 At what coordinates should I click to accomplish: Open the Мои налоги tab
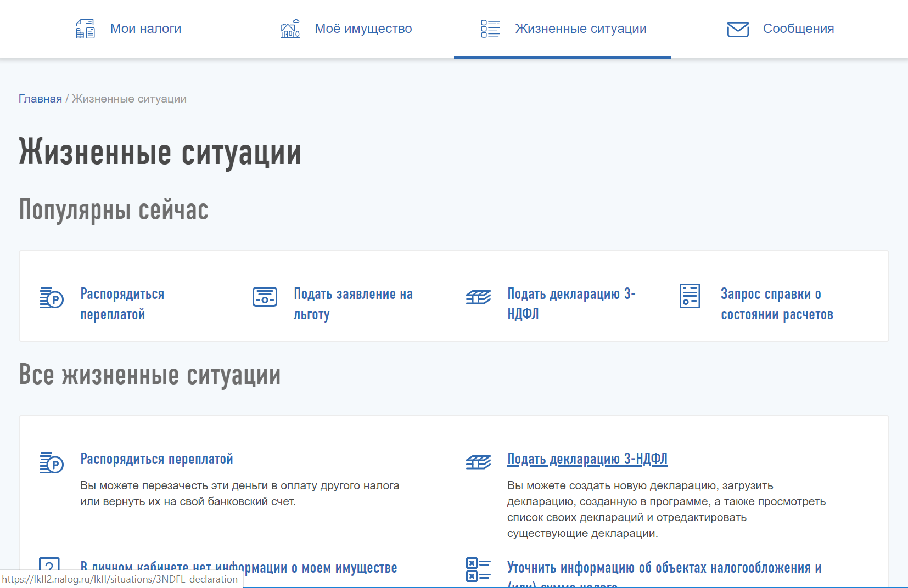coord(145,29)
